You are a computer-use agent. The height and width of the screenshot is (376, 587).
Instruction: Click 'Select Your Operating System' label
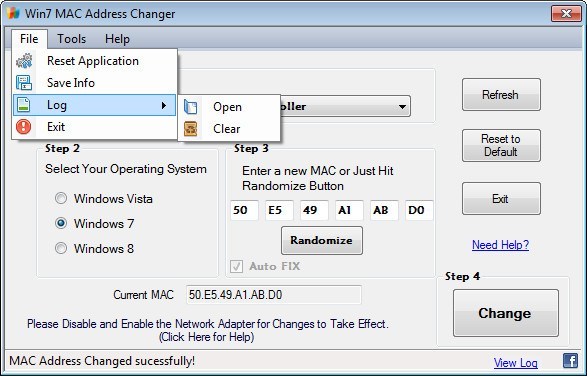click(x=126, y=169)
